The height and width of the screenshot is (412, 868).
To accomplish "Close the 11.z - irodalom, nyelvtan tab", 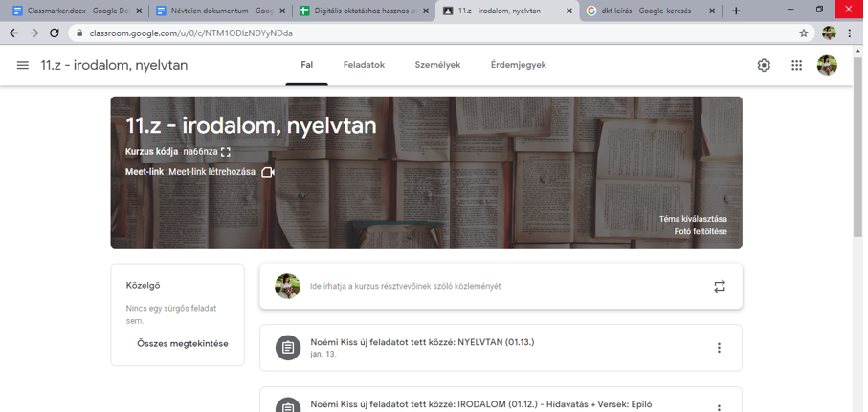I will click(x=569, y=11).
